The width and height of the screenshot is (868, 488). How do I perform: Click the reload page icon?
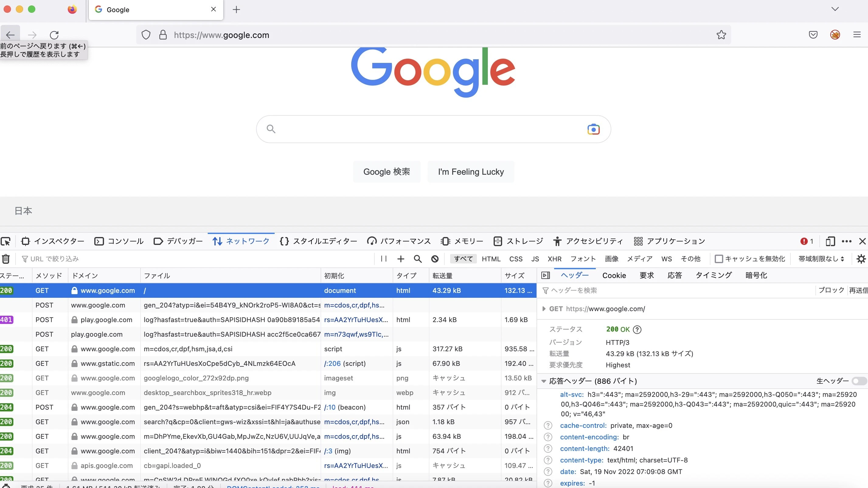pyautogui.click(x=54, y=35)
